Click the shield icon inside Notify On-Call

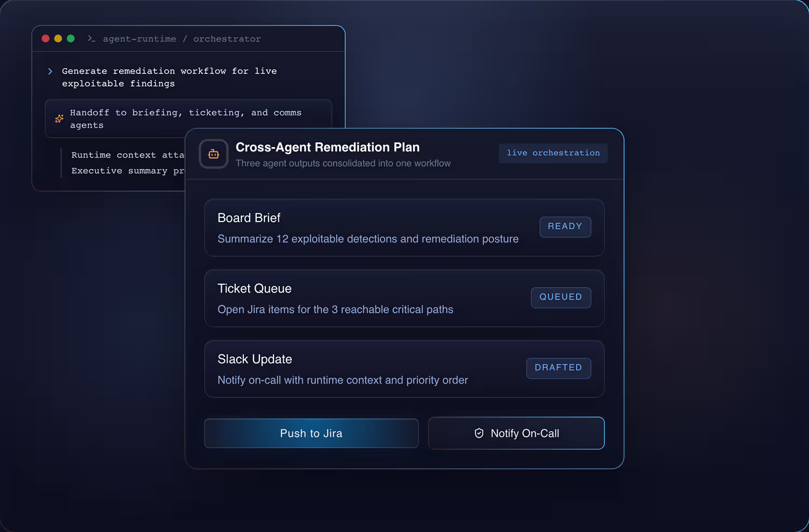pyautogui.click(x=479, y=433)
